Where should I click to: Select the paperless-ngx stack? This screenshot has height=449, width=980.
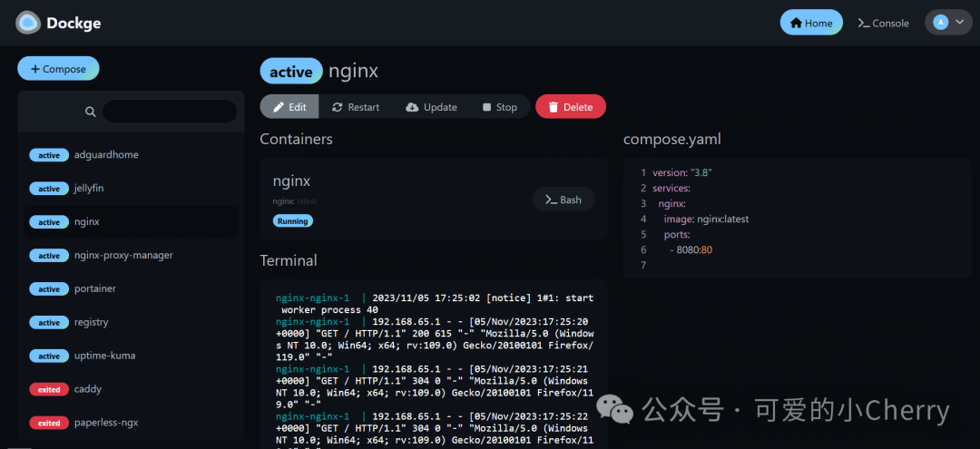pos(131,423)
